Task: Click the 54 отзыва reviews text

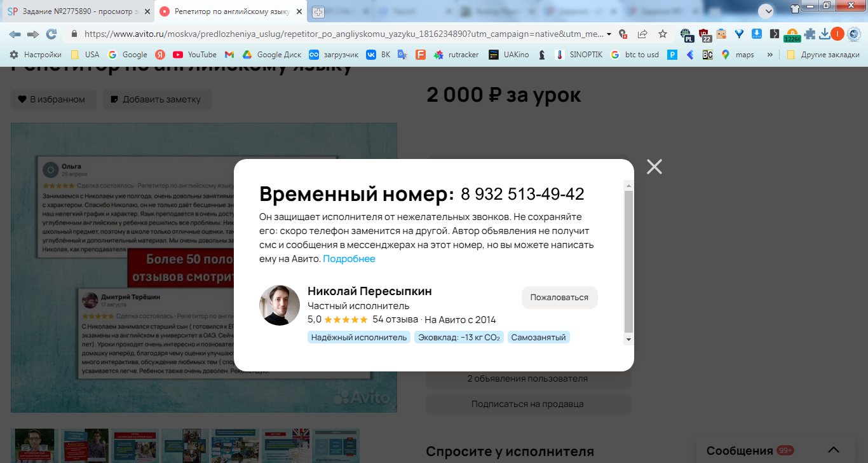Action: coord(395,319)
